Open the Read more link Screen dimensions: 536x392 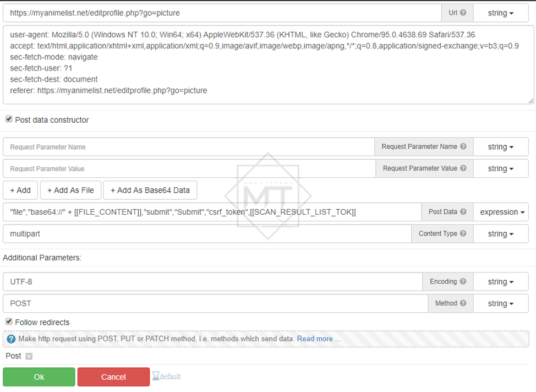click(x=315, y=339)
